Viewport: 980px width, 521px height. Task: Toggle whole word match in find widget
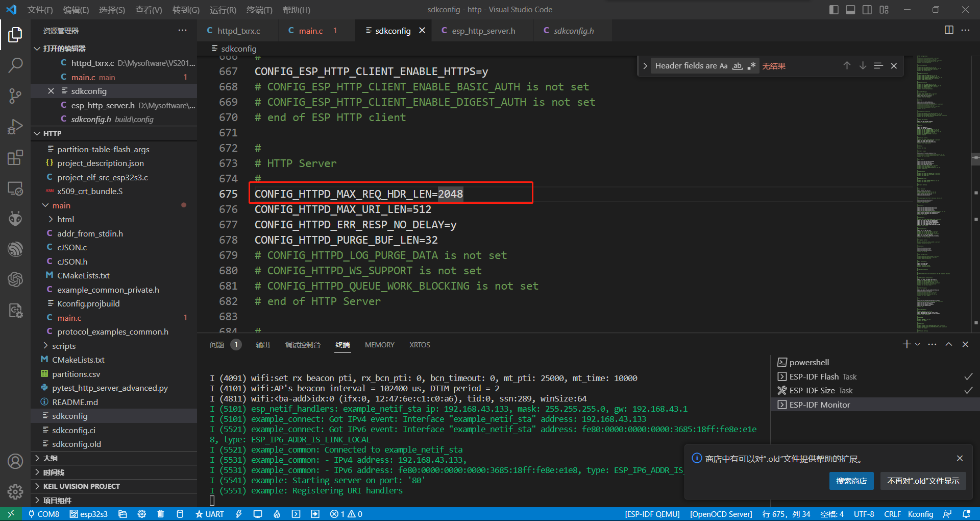click(737, 66)
